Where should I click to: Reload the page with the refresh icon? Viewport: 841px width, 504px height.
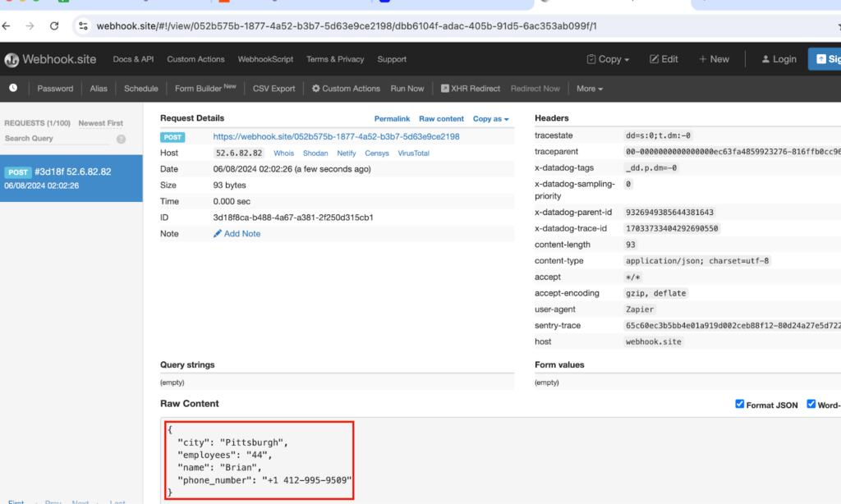[x=54, y=25]
